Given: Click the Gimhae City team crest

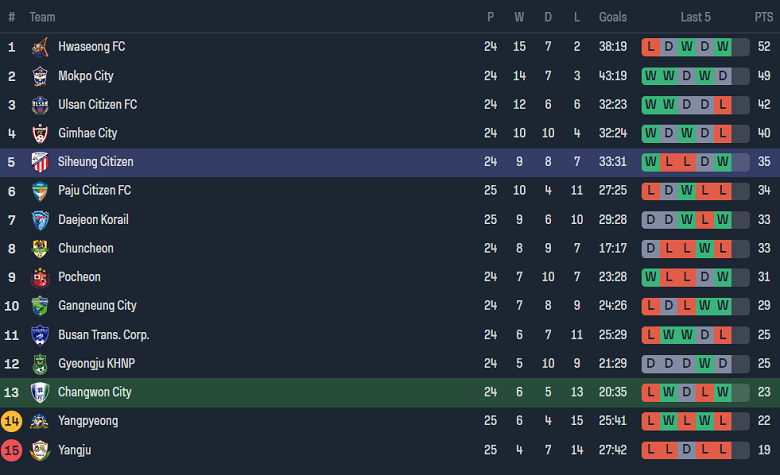Looking at the screenshot, I should (40, 134).
